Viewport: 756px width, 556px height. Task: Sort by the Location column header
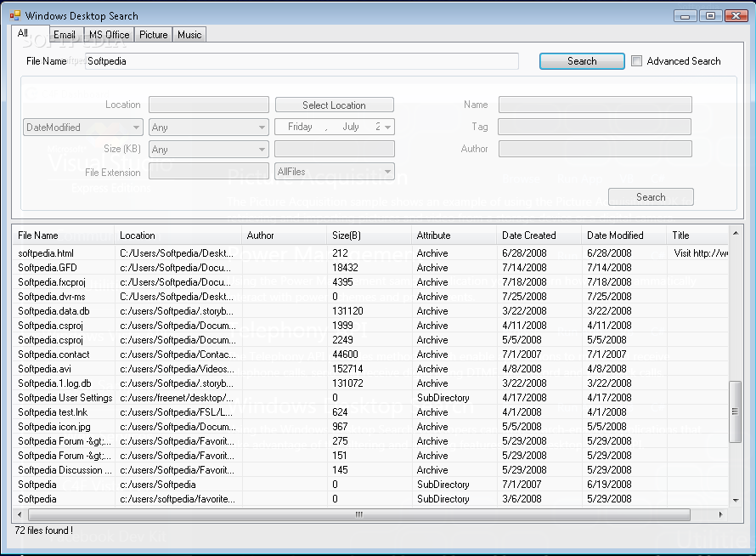coord(178,235)
